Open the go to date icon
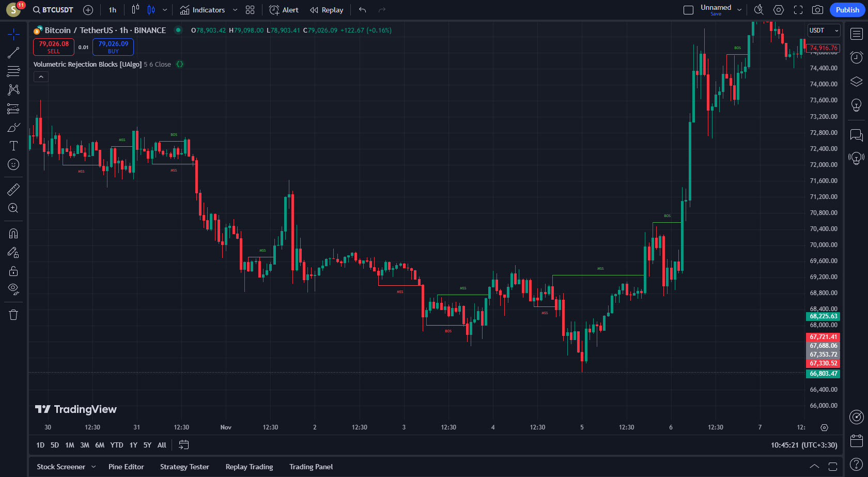 click(x=184, y=445)
